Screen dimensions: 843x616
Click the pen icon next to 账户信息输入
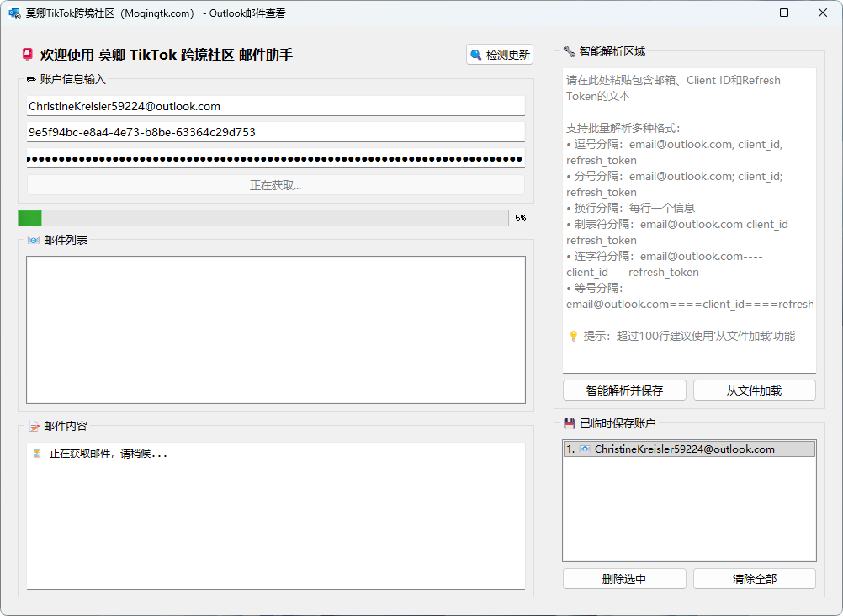tap(29, 79)
